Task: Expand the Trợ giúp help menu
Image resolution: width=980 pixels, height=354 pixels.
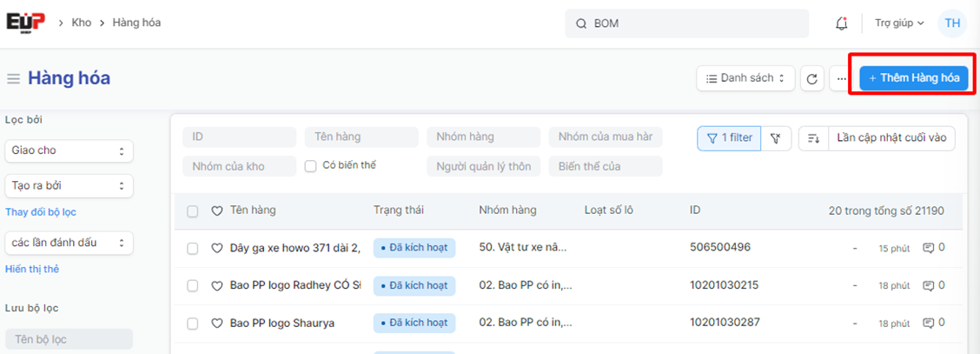Action: 899,23
